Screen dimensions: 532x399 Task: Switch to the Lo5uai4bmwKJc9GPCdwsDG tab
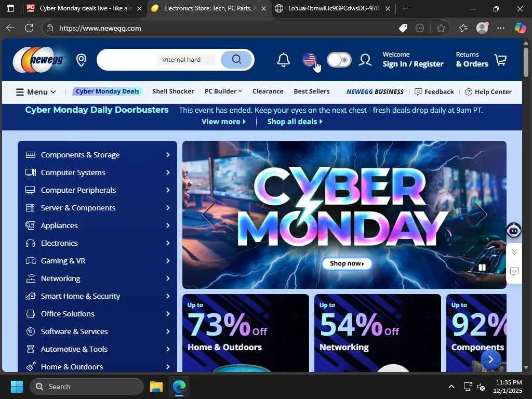coord(332,8)
